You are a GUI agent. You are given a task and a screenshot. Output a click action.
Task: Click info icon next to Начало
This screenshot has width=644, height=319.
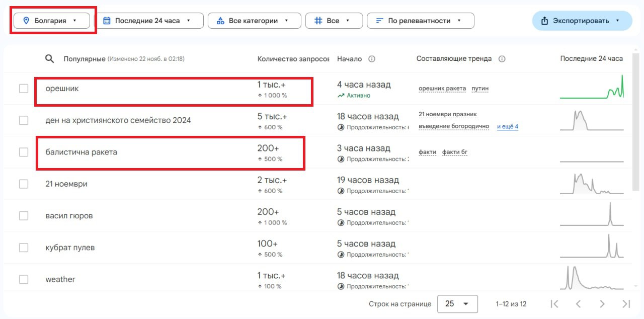372,59
